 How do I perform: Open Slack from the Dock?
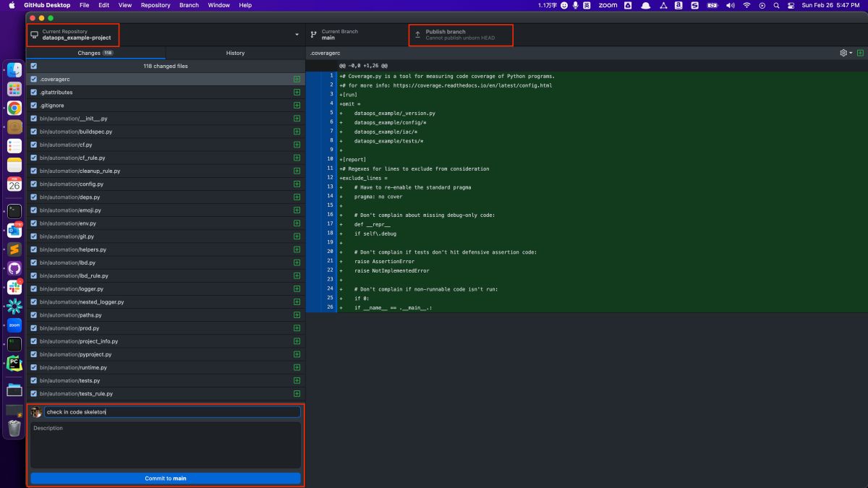[14, 287]
